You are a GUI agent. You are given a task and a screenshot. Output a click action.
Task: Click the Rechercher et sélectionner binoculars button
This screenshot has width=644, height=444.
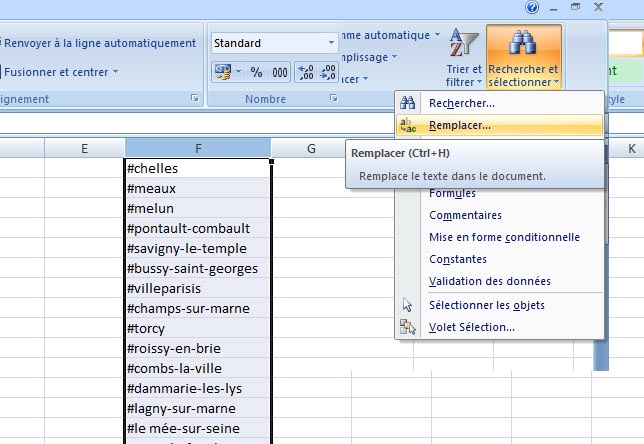pos(524,57)
